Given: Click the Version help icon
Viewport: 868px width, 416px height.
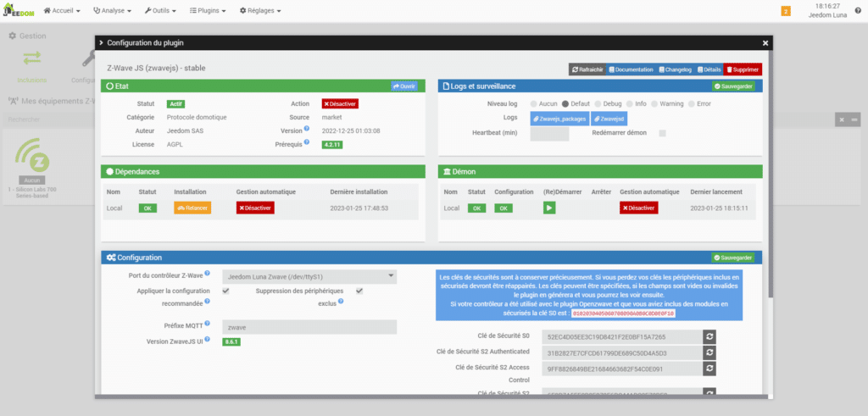Looking at the screenshot, I should tap(307, 130).
